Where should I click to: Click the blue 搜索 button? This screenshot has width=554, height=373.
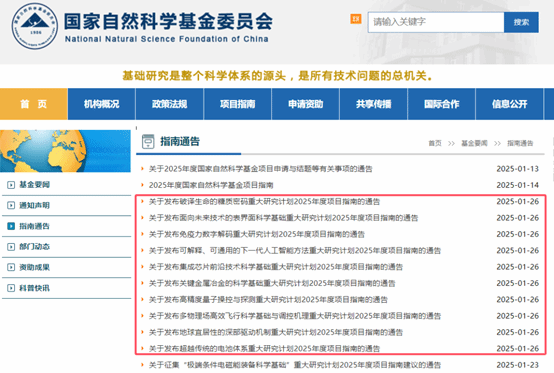[x=521, y=22]
